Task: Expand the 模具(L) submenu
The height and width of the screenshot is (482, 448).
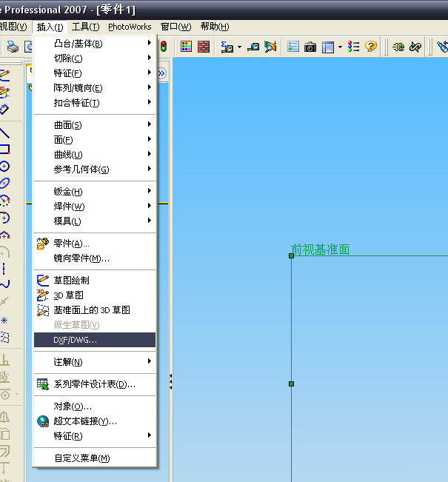Action: (x=94, y=221)
